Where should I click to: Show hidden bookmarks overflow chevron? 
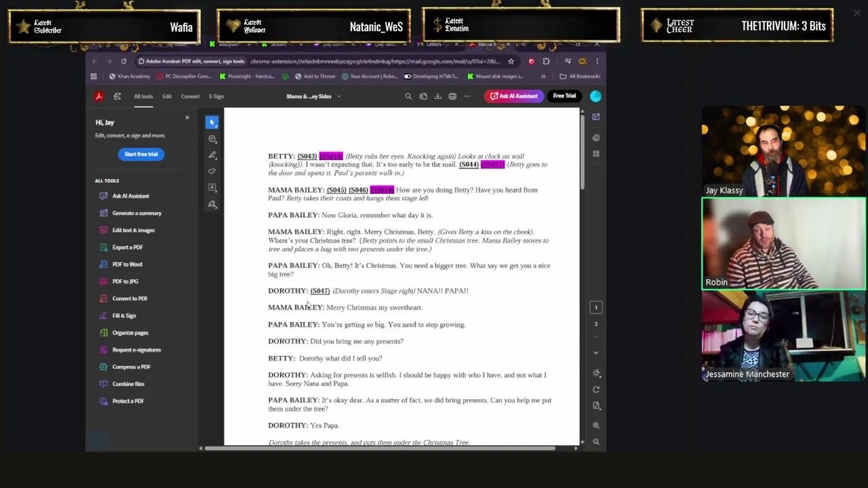pos(543,77)
